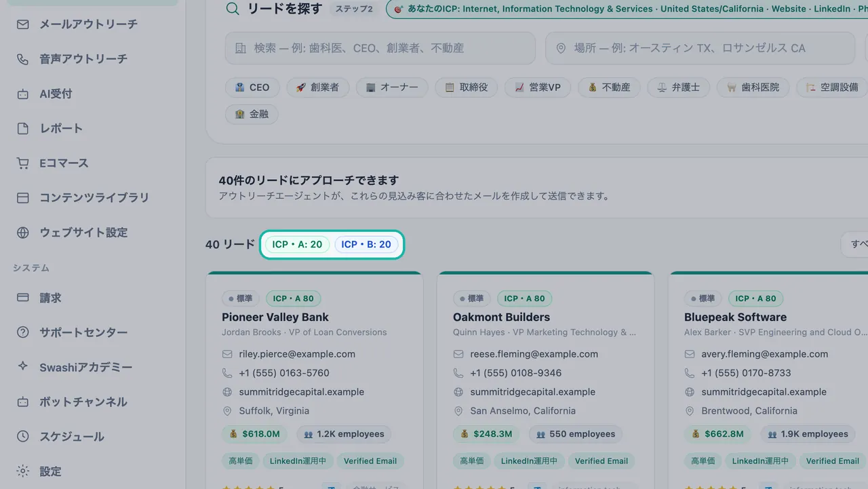
Task: Apply the 歯科医院 filter chip
Action: 753,87
